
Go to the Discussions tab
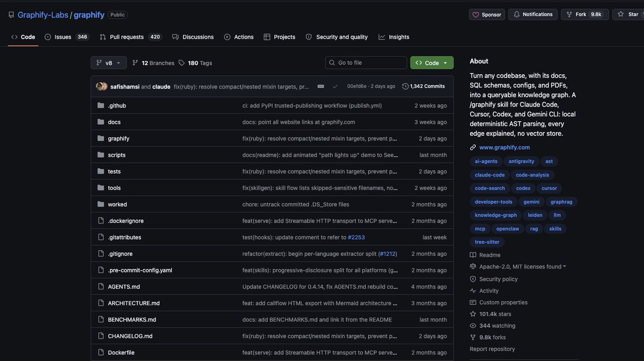tap(193, 37)
